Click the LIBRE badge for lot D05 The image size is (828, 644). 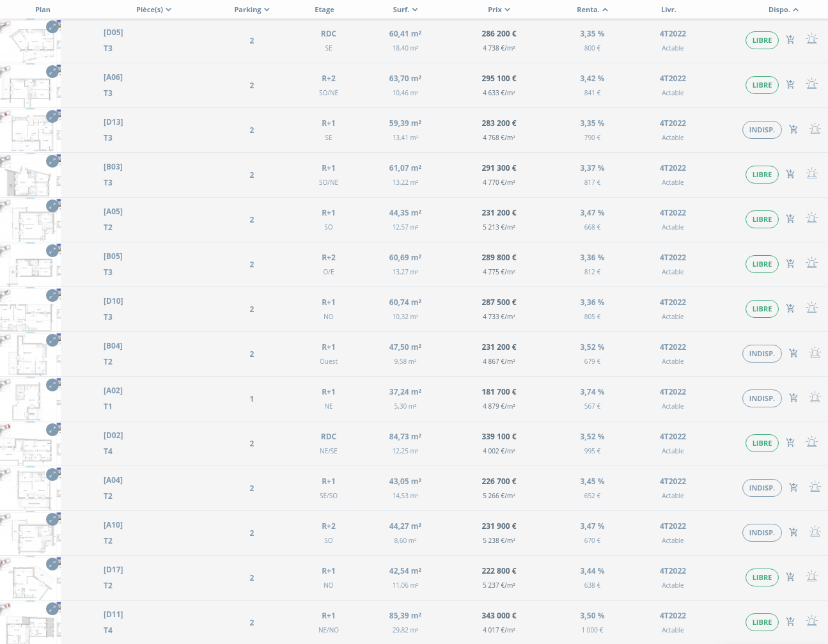[762, 40]
